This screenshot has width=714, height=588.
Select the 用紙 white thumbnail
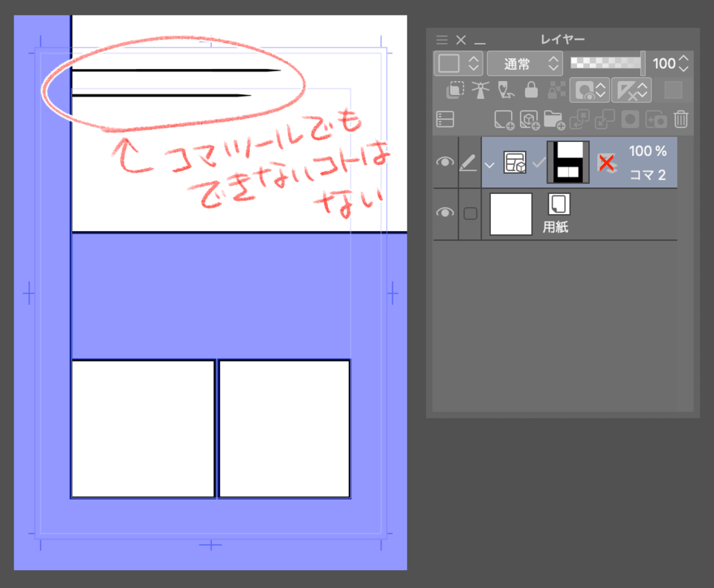click(x=511, y=214)
